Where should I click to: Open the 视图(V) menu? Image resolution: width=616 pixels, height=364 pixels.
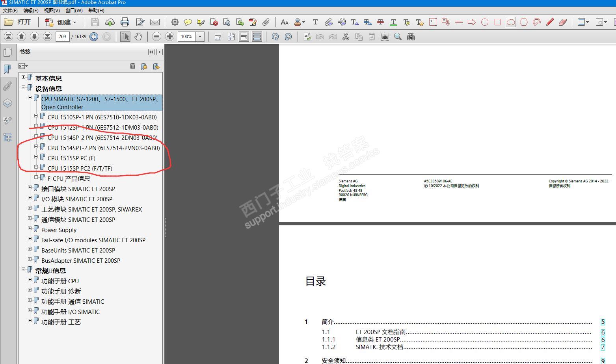point(52,11)
